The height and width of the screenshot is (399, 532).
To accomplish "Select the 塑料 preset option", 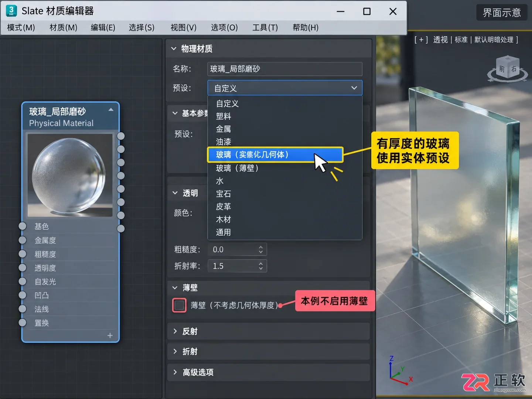I will 285,116.
